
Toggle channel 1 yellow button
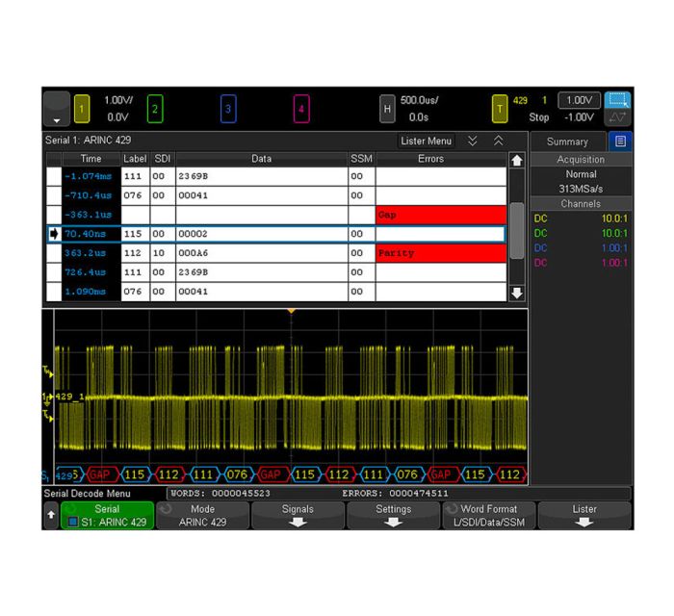tap(82, 109)
